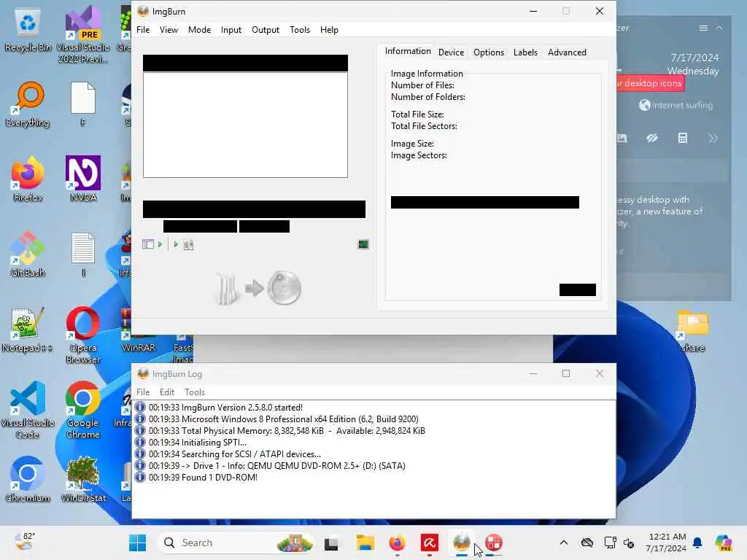Click the disc image icon in ImgBurn toolbar

coord(189,244)
